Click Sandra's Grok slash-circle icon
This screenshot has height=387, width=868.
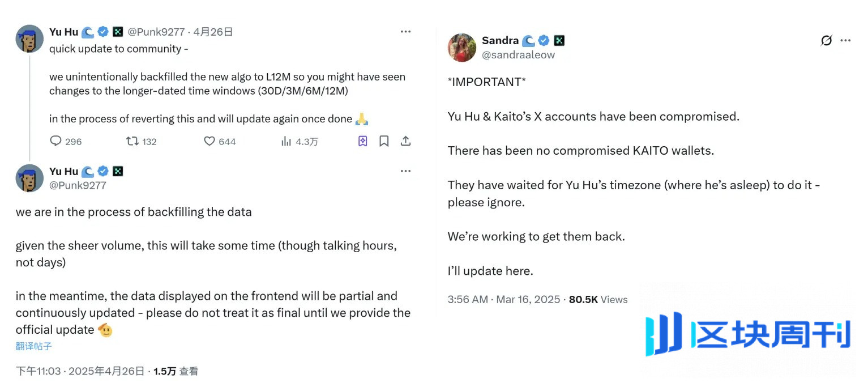pyautogui.click(x=827, y=41)
